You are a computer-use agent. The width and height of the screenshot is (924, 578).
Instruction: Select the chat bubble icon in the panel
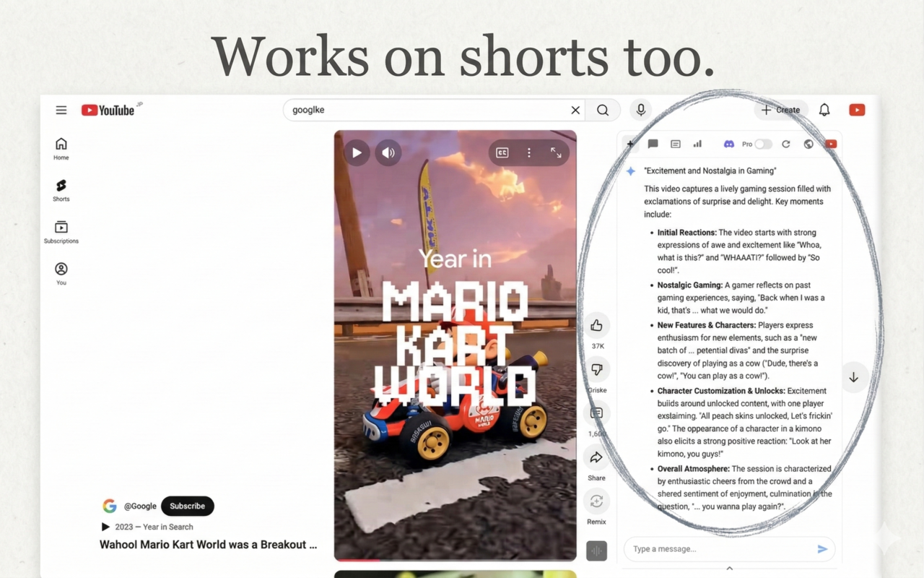pos(653,144)
